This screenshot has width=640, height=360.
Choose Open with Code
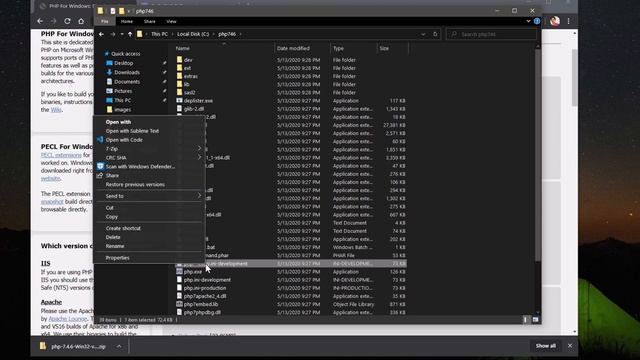(x=124, y=140)
